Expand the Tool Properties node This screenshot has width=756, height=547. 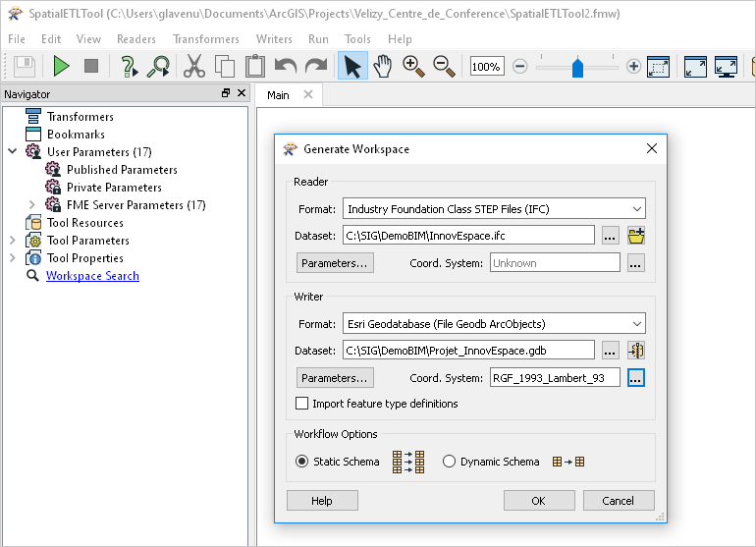coord(13,258)
